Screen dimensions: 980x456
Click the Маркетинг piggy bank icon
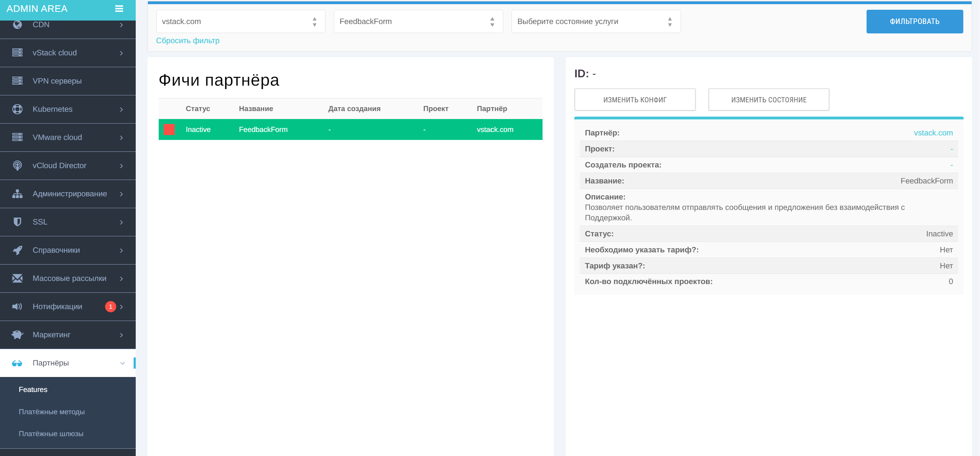coord(17,335)
